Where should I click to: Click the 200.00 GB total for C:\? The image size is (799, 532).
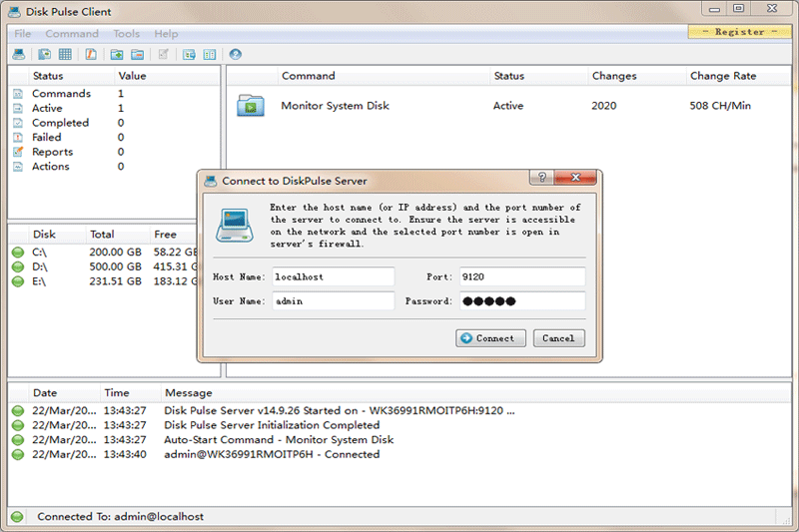point(115,252)
